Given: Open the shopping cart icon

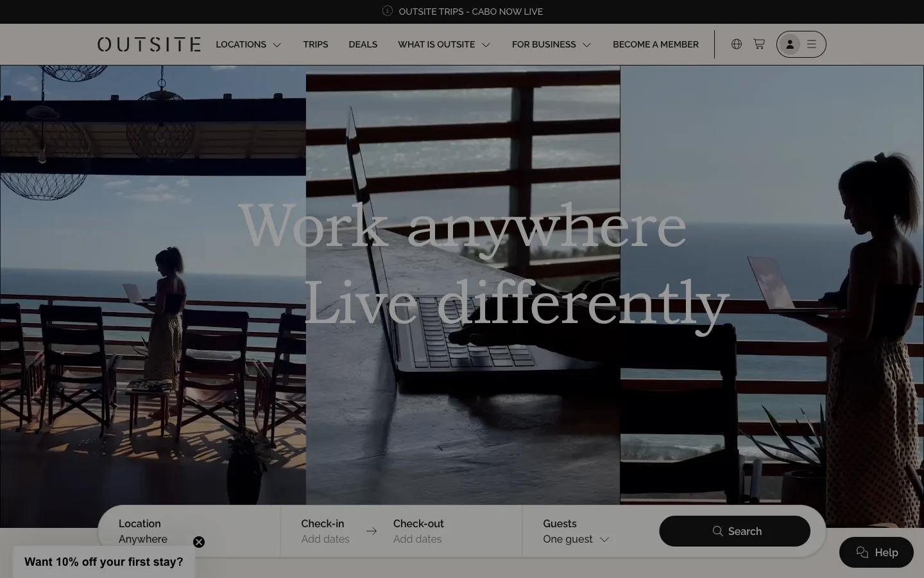Looking at the screenshot, I should tap(759, 44).
